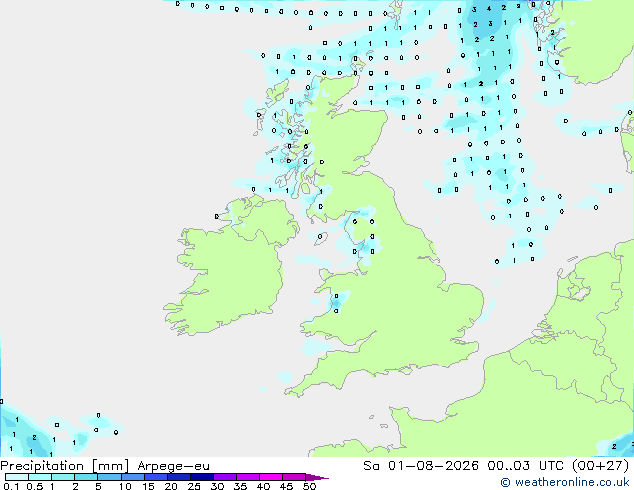
Task: Click the weatheronline.co.uk copyright link
Action: coord(565,482)
